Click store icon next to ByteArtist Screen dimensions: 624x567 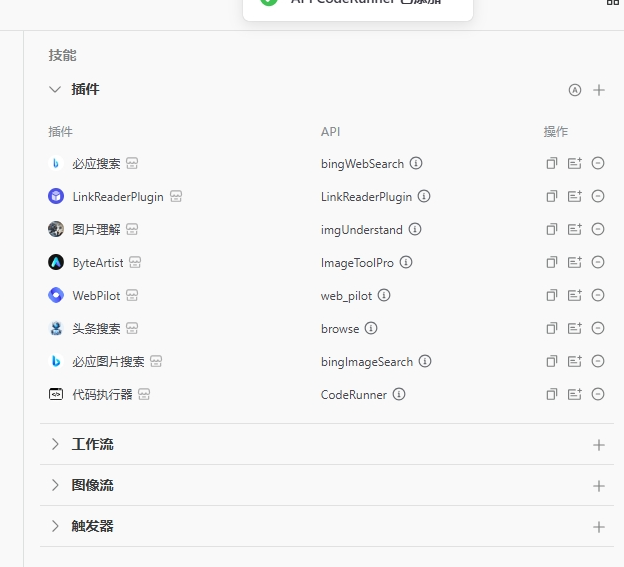[135, 262]
